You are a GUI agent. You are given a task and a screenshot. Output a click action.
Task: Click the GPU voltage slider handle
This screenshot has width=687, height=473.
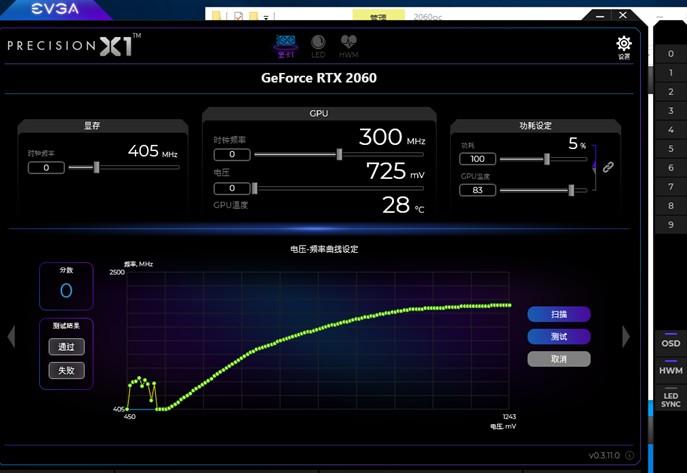(x=255, y=188)
